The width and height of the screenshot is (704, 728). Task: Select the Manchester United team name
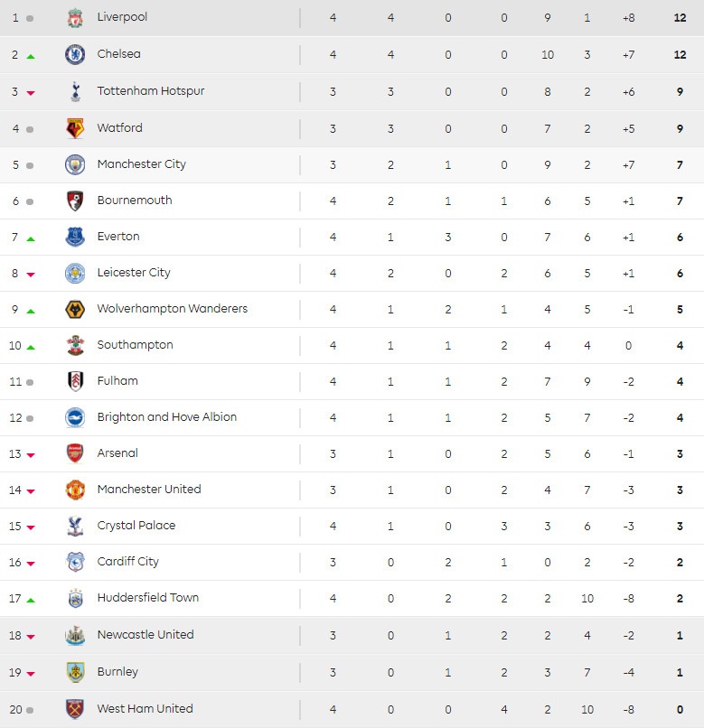pyautogui.click(x=149, y=490)
